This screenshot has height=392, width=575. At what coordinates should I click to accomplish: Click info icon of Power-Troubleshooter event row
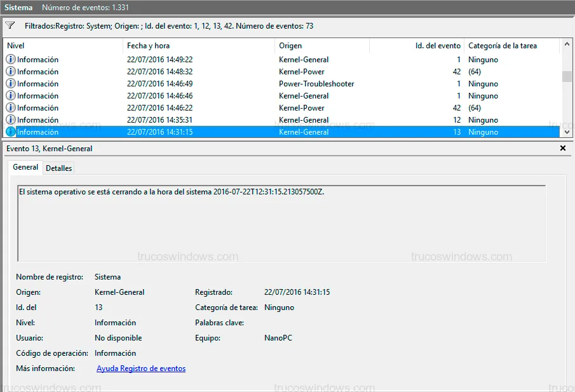[x=11, y=84]
